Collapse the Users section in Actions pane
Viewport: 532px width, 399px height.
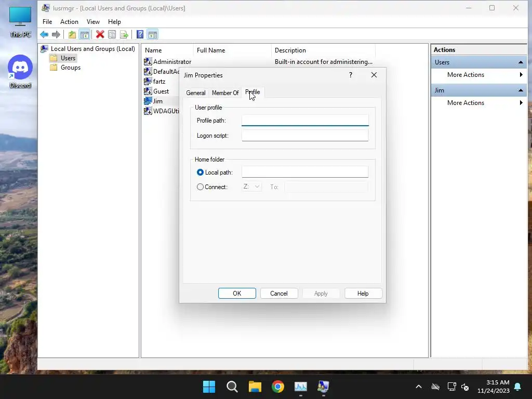click(521, 62)
